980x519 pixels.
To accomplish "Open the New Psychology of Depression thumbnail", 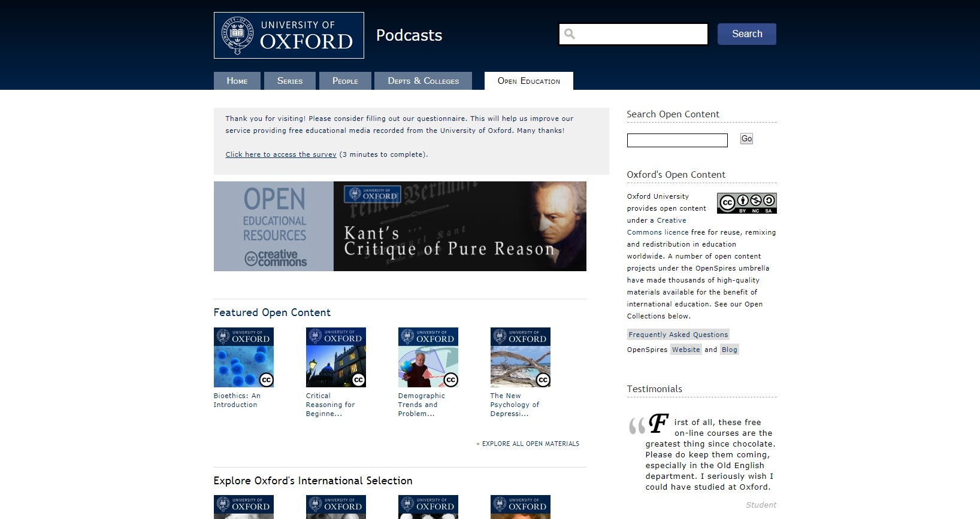I will [520, 357].
